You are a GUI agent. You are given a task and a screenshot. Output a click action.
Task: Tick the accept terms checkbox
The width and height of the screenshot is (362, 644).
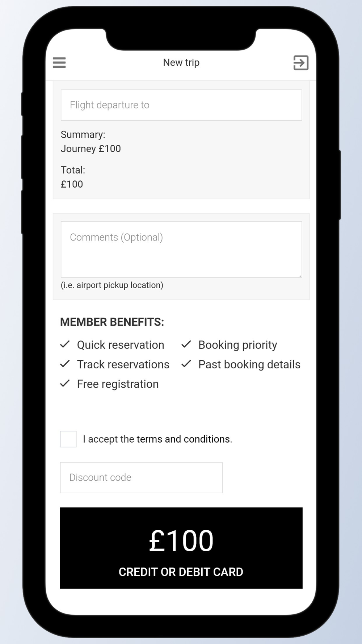(68, 439)
